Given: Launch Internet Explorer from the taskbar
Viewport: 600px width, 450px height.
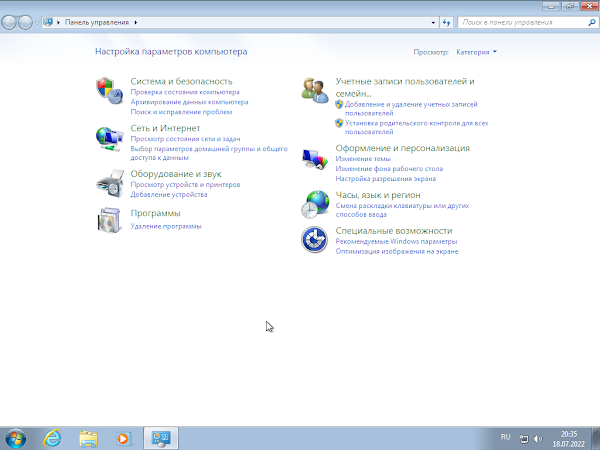Looking at the screenshot, I should tap(52, 439).
